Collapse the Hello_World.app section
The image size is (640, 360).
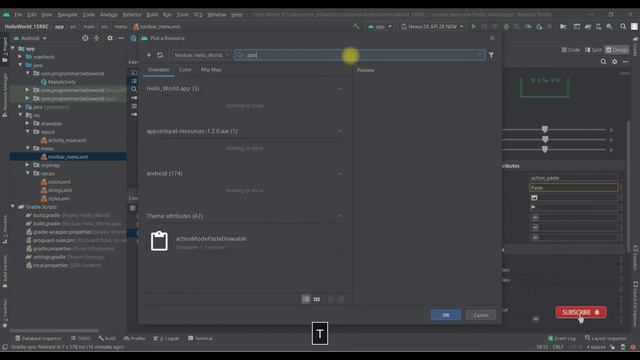(x=340, y=89)
